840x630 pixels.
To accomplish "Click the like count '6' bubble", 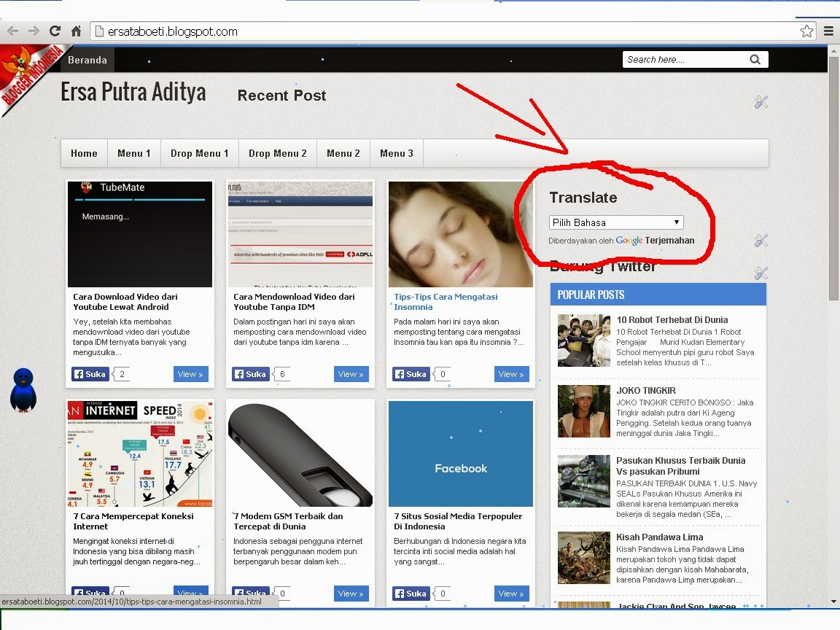I will click(x=282, y=374).
